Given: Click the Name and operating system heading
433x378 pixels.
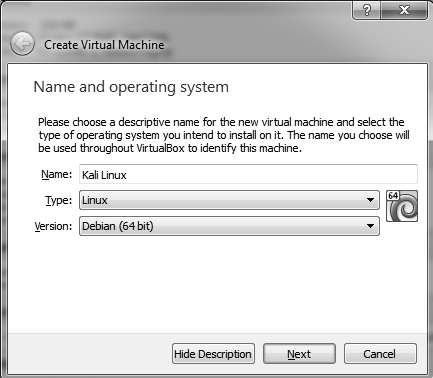Looking at the screenshot, I should [x=131, y=87].
